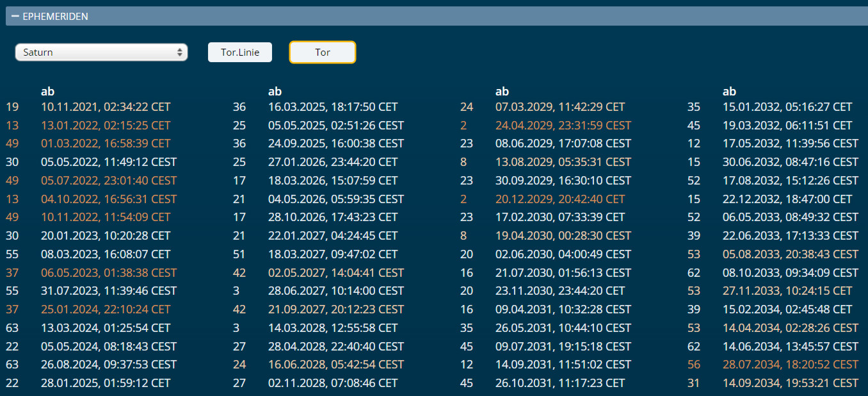Click orange entry 28.07.2034, 18:20:52 CEST
Screen dimensions: 868x396
[x=790, y=365]
